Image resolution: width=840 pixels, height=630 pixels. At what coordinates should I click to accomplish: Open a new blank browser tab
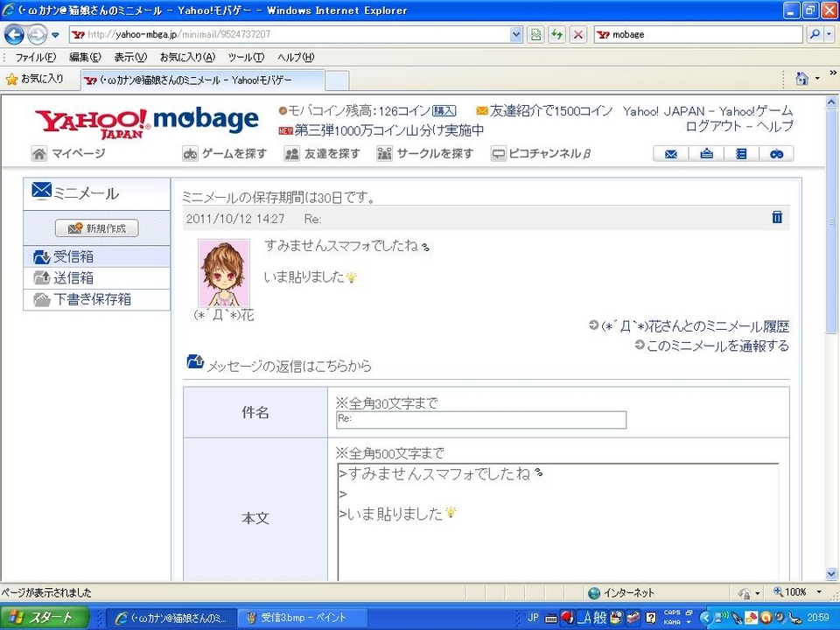[x=337, y=80]
